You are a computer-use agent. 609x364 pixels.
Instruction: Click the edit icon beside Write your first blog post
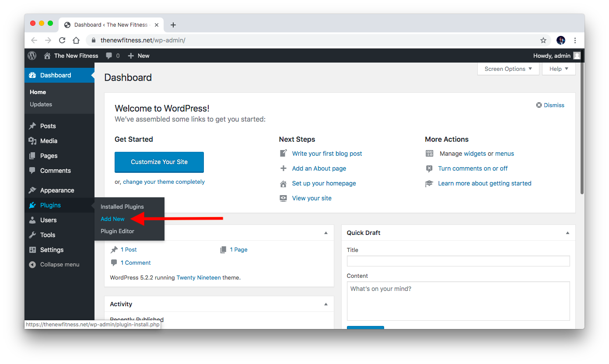pyautogui.click(x=283, y=154)
